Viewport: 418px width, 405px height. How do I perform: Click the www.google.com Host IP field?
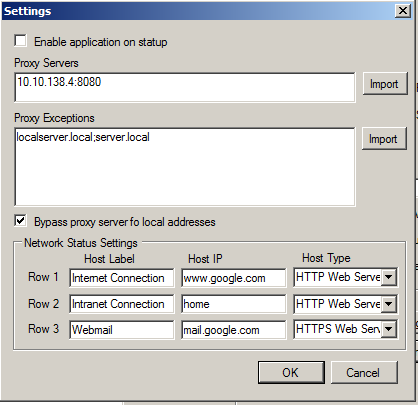(x=234, y=278)
